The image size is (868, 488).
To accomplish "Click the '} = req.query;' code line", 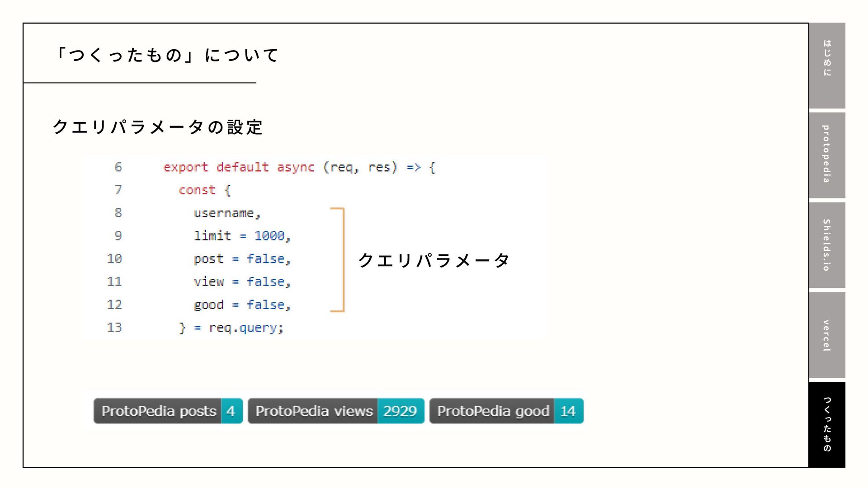I will pyautogui.click(x=231, y=328).
